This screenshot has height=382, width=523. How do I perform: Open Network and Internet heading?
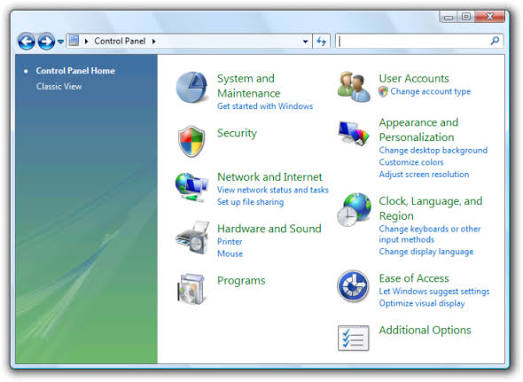coord(270,177)
